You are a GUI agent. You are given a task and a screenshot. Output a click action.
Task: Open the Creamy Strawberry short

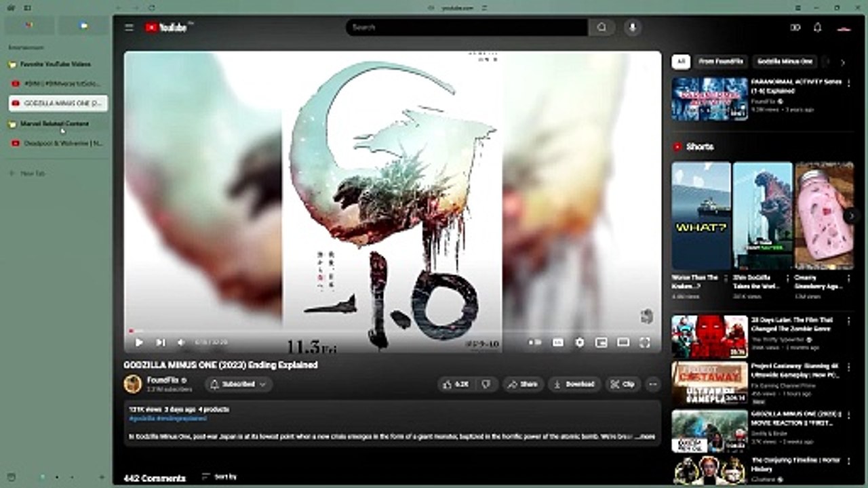[x=825, y=216]
